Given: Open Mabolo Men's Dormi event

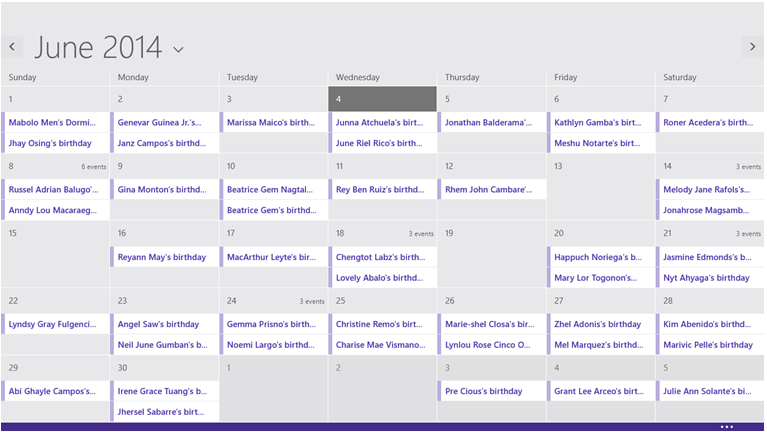Looking at the screenshot, I should [x=54, y=123].
